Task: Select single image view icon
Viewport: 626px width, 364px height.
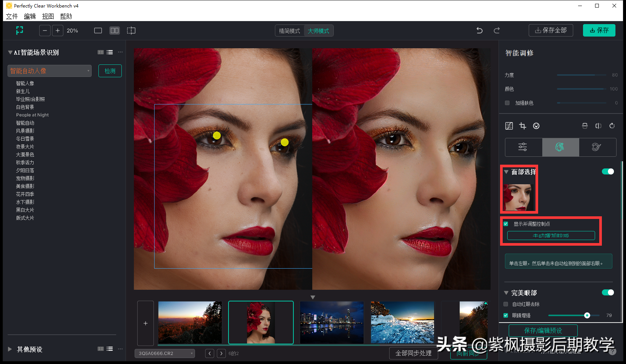Action: tap(98, 31)
